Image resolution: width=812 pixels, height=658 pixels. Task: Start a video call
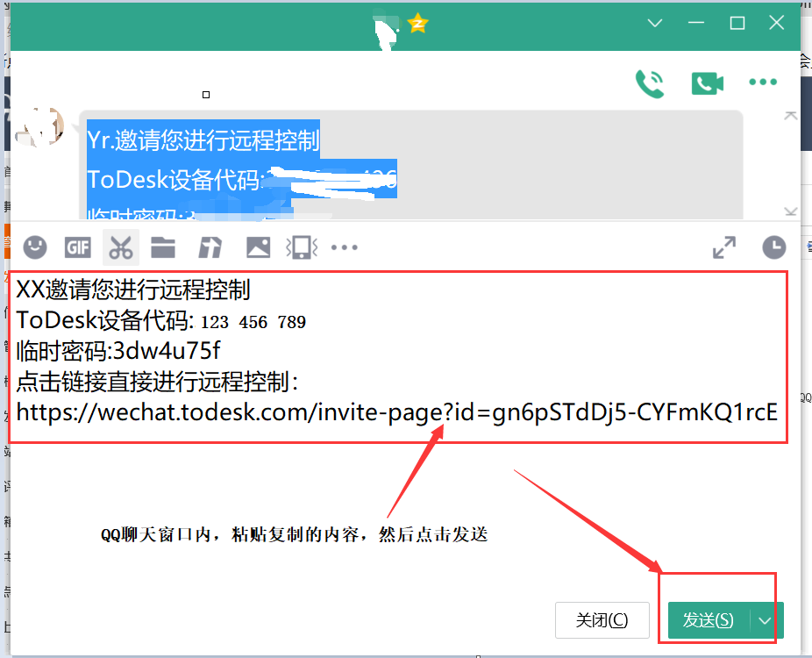coord(708,83)
